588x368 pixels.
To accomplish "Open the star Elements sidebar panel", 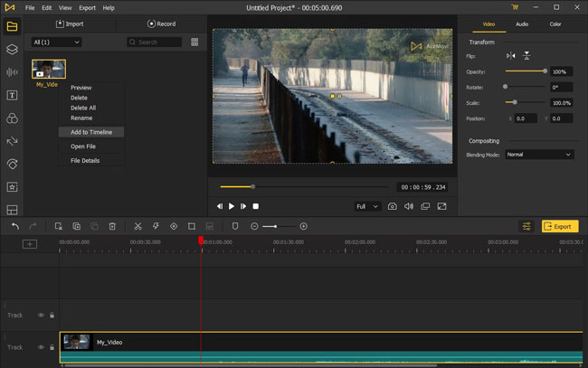I will [12, 187].
